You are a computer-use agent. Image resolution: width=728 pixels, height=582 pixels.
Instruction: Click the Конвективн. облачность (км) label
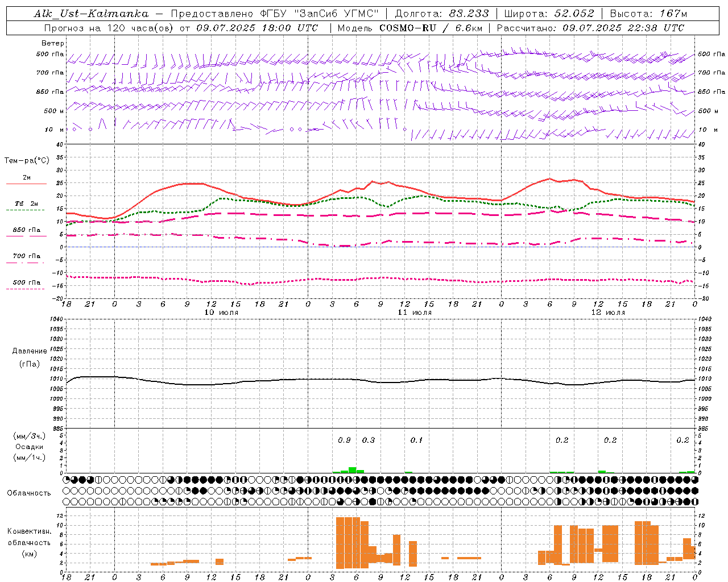click(x=29, y=542)
